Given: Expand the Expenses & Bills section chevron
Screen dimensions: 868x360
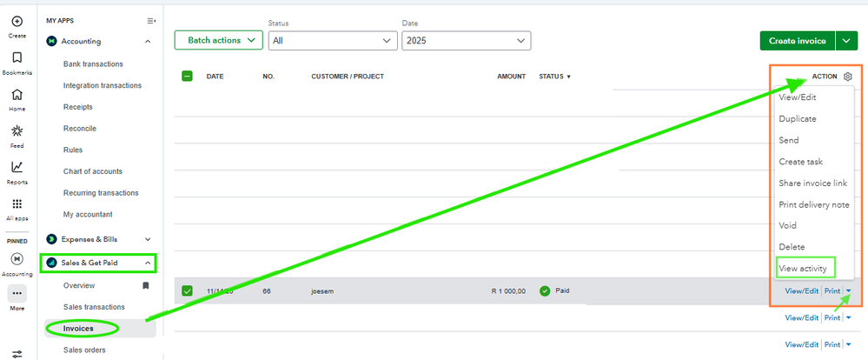Looking at the screenshot, I should (148, 239).
